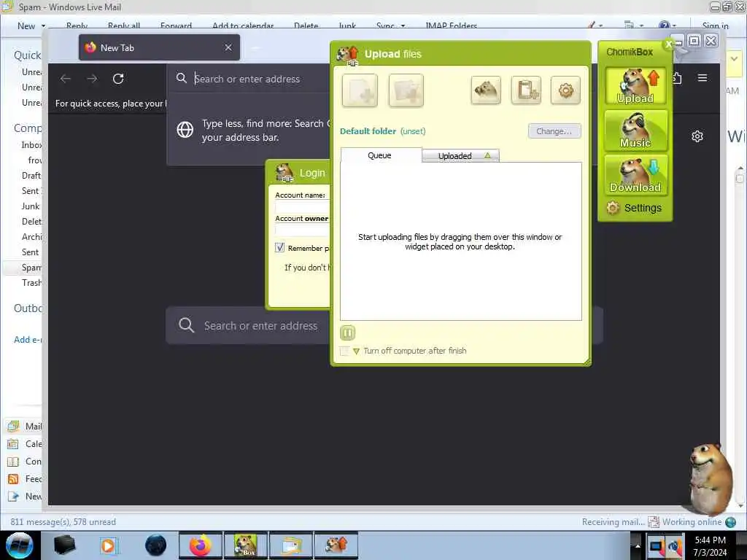Select the New Tab tab in Firefox
This screenshot has width=747, height=560.
click(x=159, y=47)
